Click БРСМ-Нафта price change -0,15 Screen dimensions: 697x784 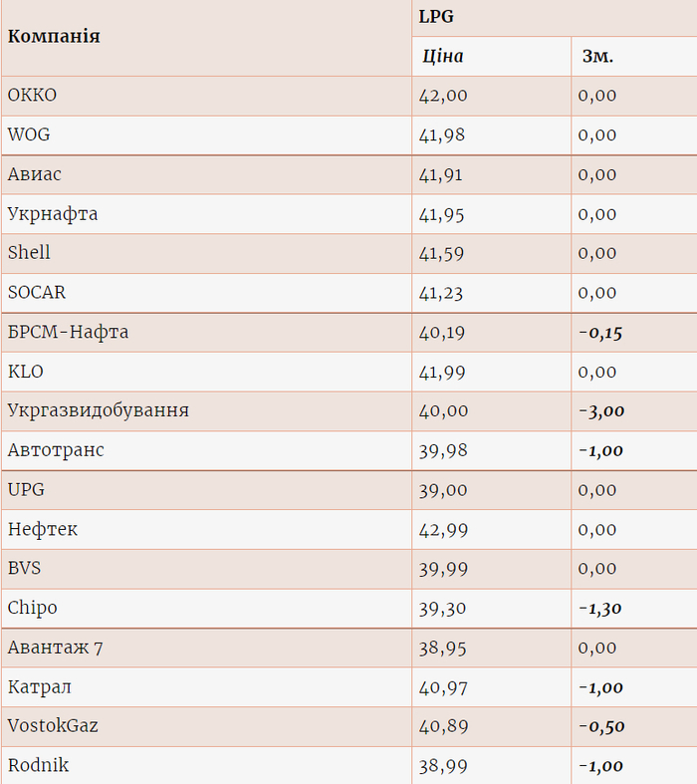[600, 332]
